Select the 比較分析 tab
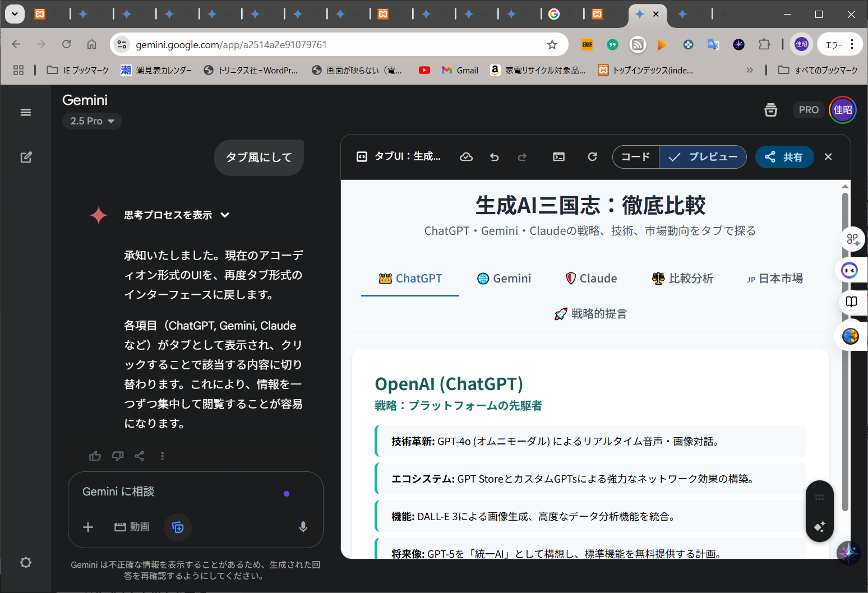 click(682, 279)
